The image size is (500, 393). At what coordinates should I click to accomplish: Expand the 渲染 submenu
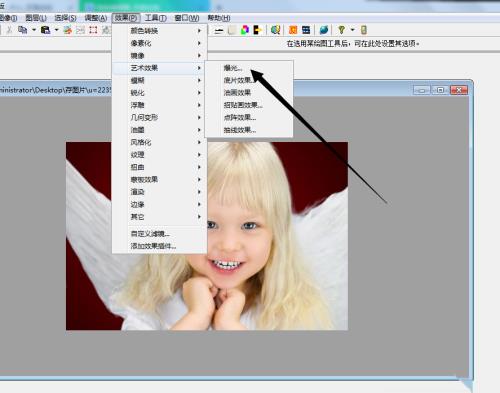(159, 192)
